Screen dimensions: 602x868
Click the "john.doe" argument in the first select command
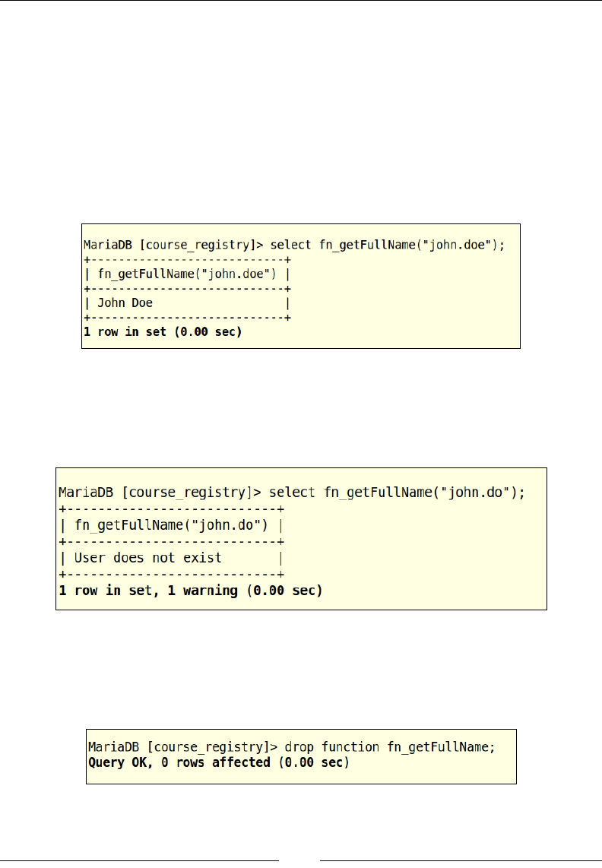click(458, 245)
